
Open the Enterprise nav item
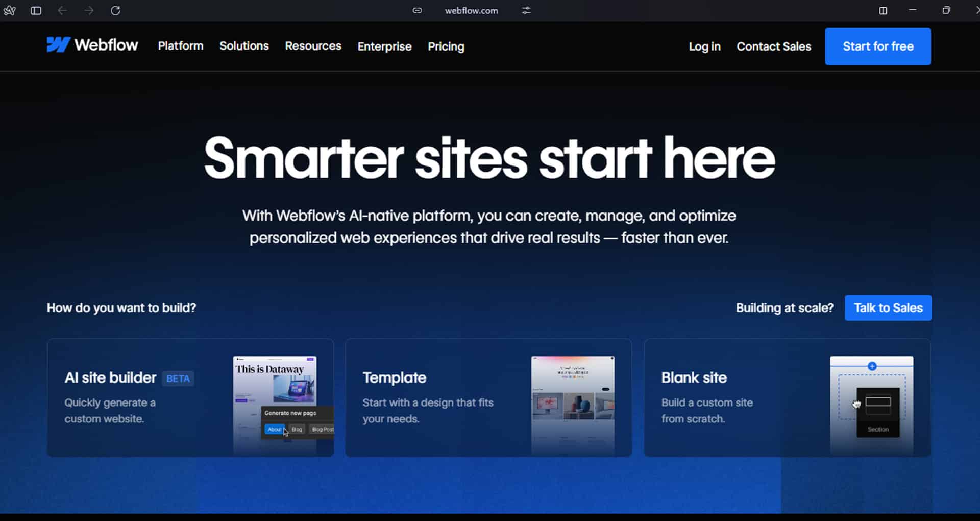[384, 46]
